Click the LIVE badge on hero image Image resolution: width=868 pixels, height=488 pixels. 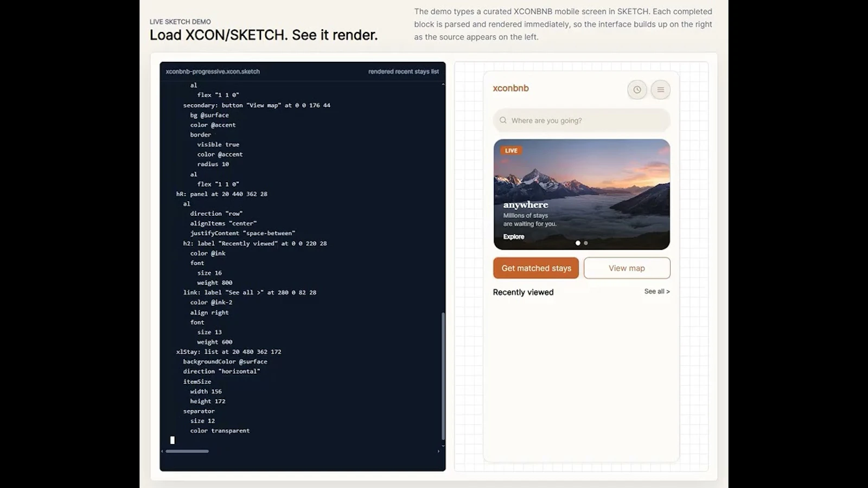point(511,151)
